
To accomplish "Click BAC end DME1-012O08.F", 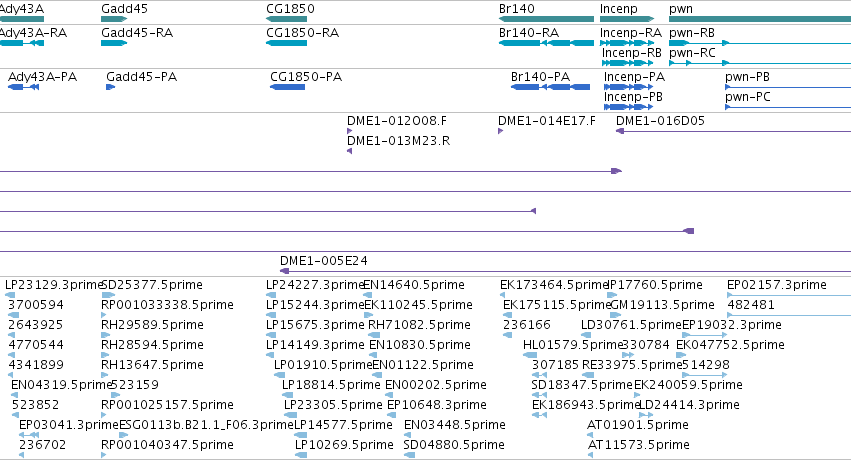I will tap(397, 121).
